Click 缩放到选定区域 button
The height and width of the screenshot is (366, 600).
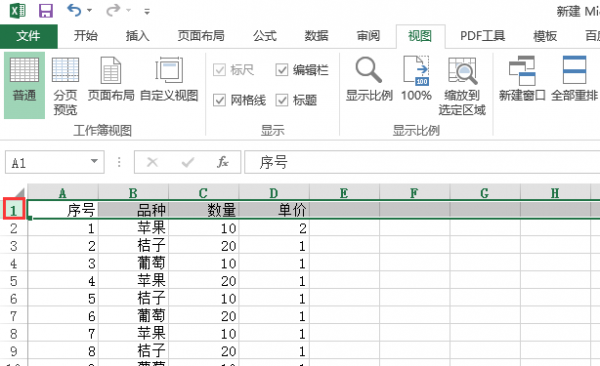[x=462, y=85]
